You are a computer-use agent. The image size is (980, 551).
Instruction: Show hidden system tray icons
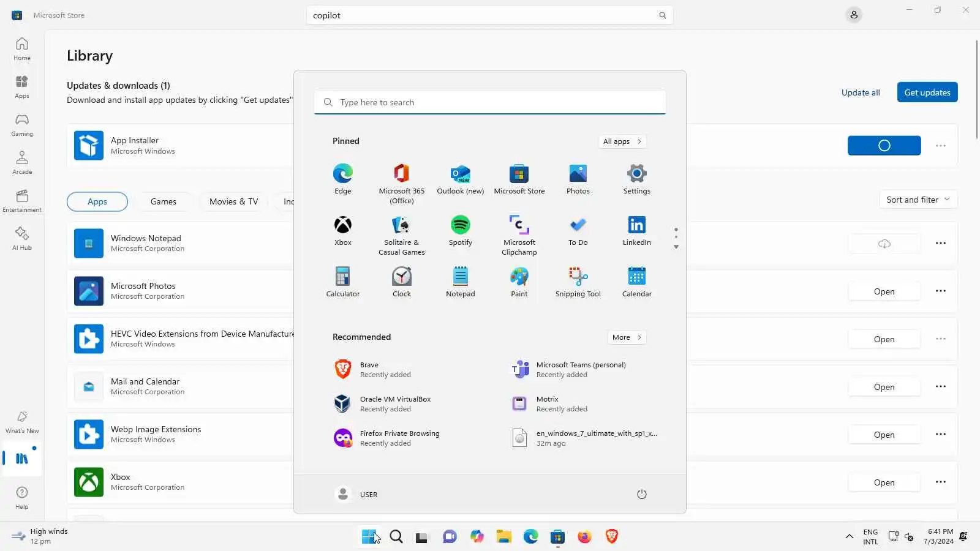[x=850, y=537]
